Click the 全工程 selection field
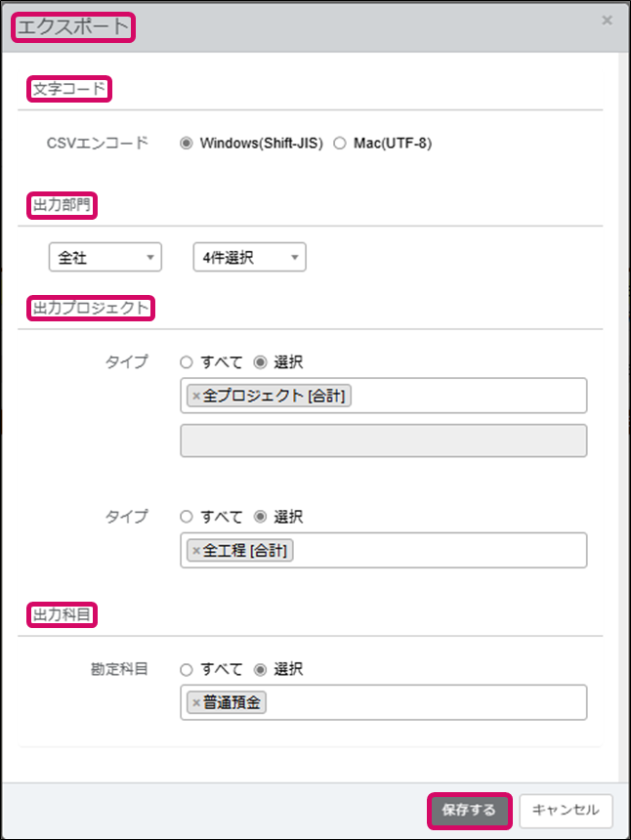Screen dimensions: 631x840 (x=440, y=551)
